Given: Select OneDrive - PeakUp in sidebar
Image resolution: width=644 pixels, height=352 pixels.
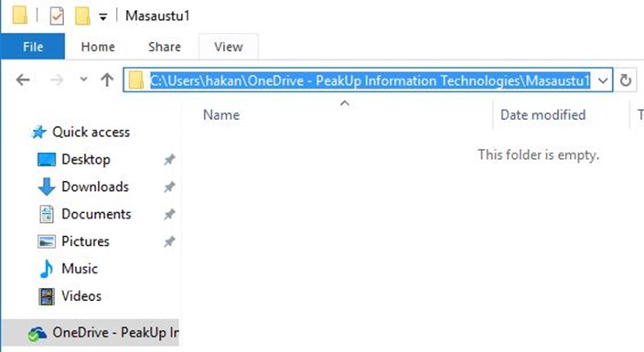Looking at the screenshot, I should point(103,333).
